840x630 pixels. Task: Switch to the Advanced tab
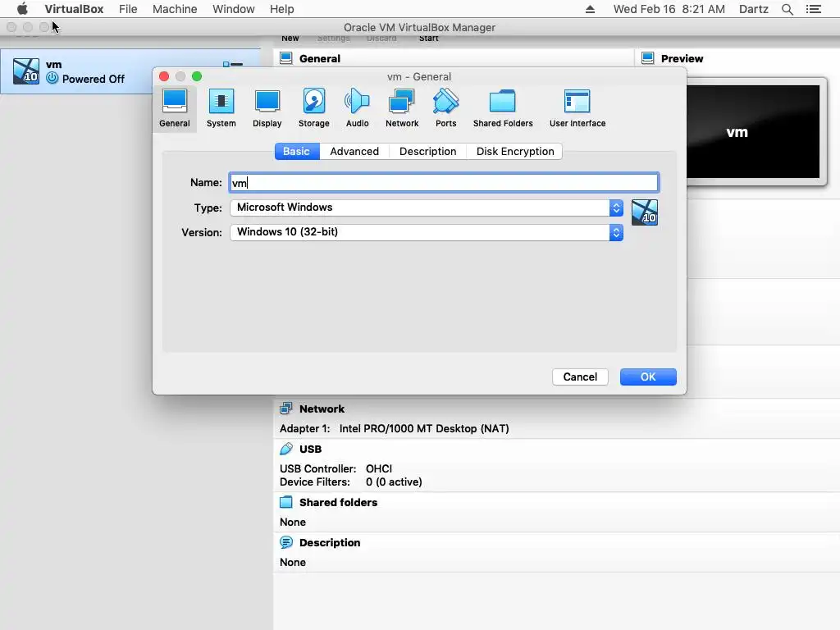coord(354,152)
